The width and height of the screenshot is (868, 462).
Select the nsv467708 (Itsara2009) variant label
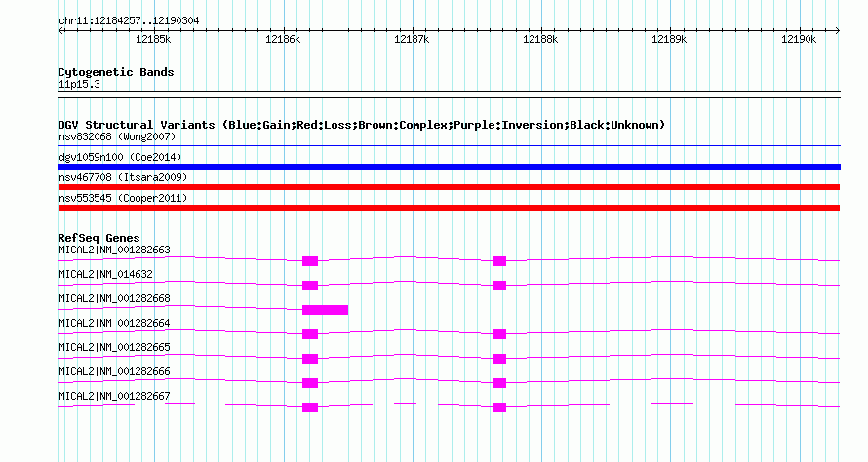[x=123, y=177]
